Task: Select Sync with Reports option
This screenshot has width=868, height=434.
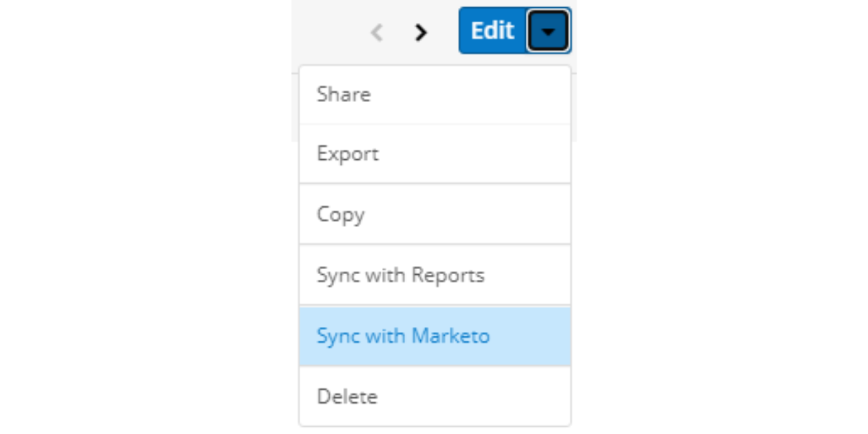Action: click(435, 276)
